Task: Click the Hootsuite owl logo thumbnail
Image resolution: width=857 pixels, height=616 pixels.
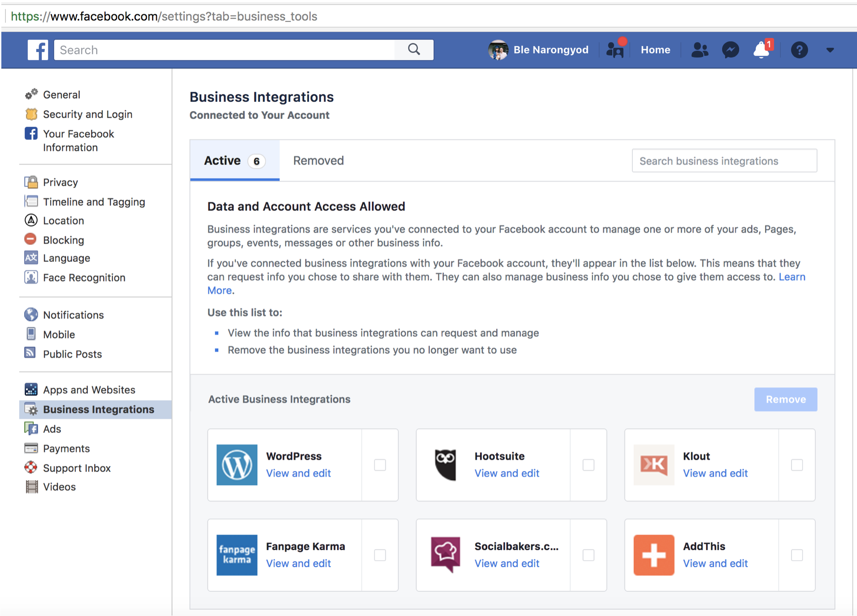Action: (x=445, y=465)
